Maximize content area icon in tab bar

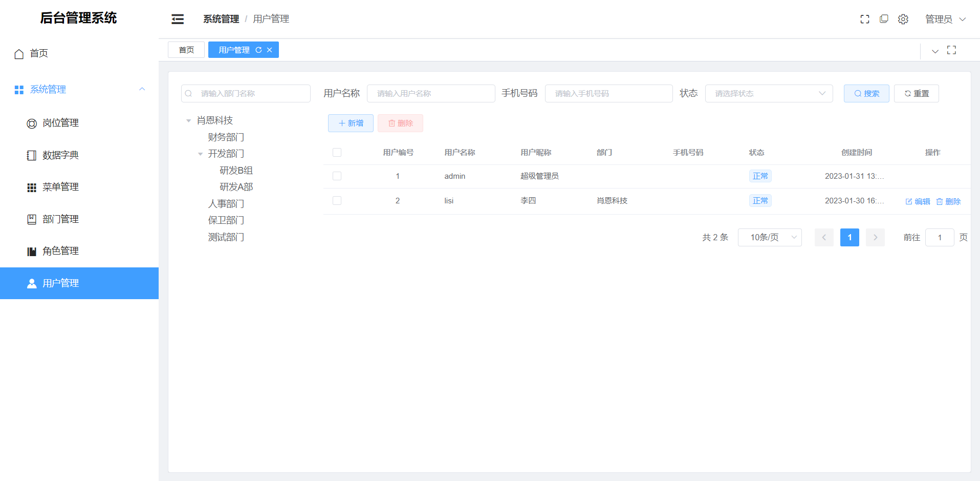(x=951, y=50)
